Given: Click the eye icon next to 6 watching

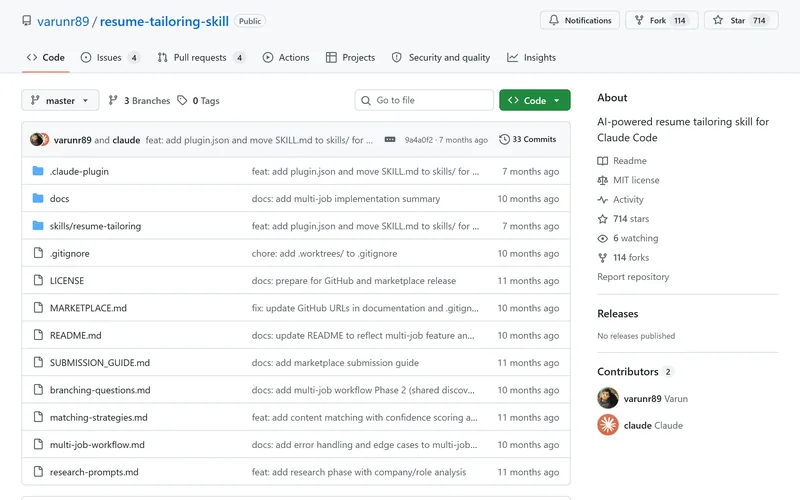Looking at the screenshot, I should click(603, 238).
